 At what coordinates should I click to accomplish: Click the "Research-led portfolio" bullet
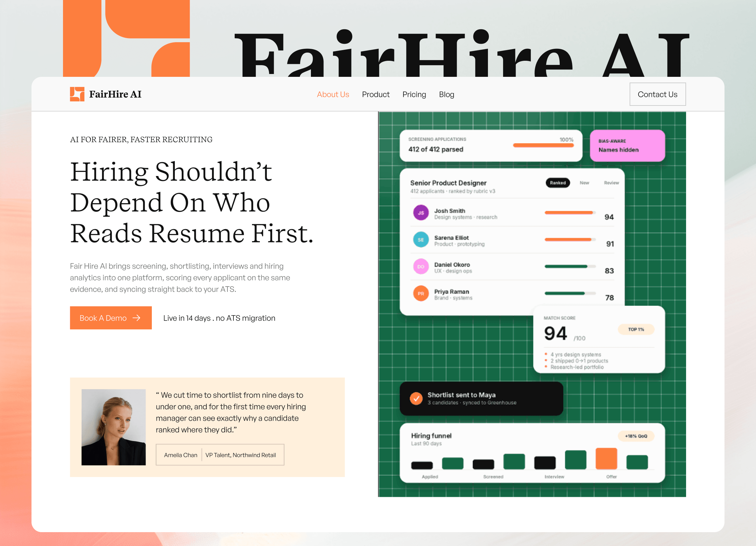click(x=577, y=367)
